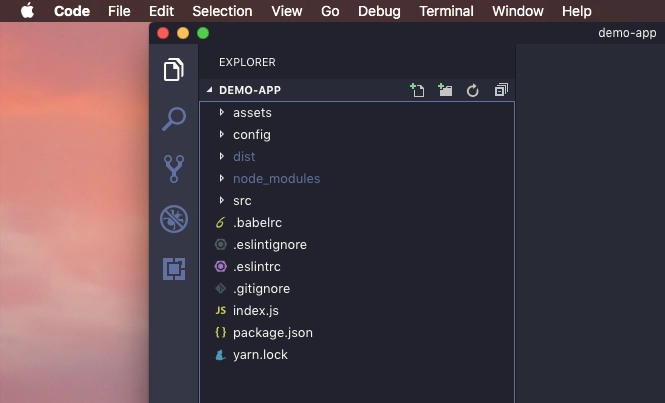Click the red close window button
The width and height of the screenshot is (665, 403).
click(163, 33)
